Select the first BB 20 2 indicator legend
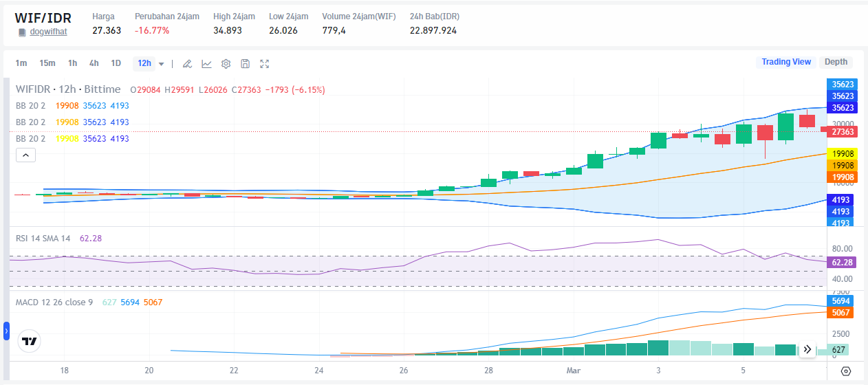Viewport: 868px width, 385px height. coord(30,106)
